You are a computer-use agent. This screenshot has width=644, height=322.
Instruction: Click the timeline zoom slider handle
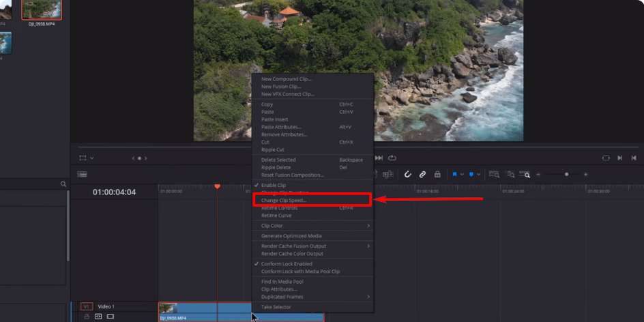click(x=566, y=175)
